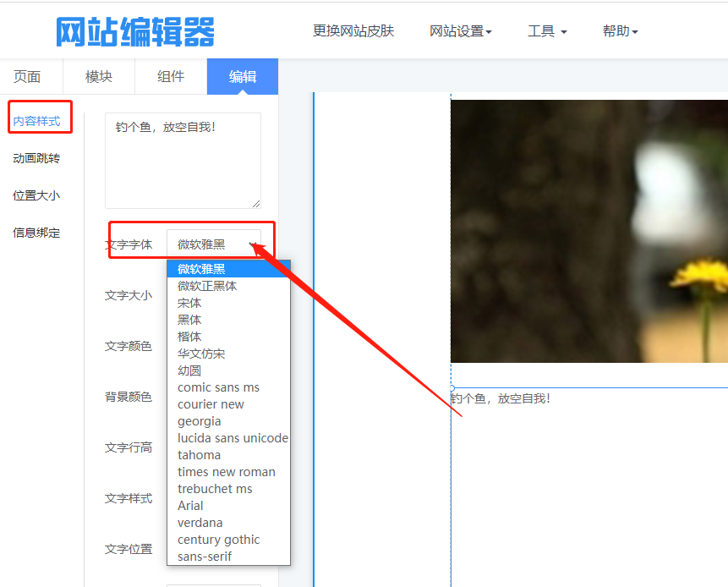Image resolution: width=728 pixels, height=587 pixels.
Task: Select 内容样式 in sidebar
Action: click(36, 121)
